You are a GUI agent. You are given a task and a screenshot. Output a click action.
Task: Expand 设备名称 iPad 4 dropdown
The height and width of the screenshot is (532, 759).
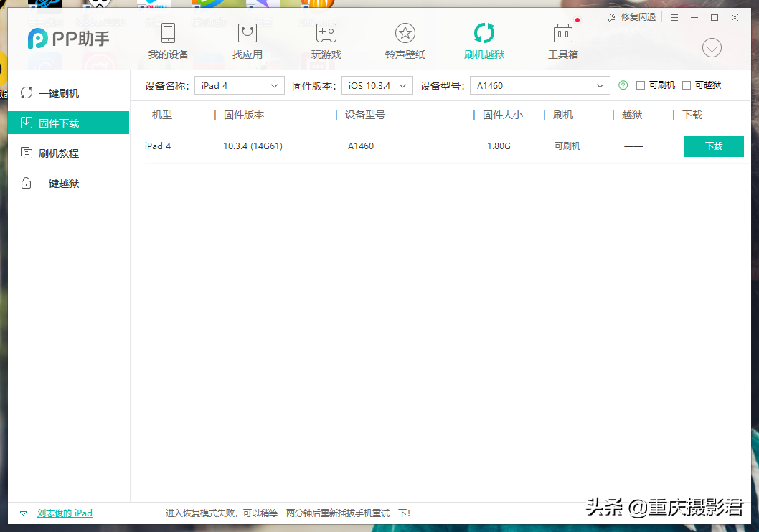[239, 85]
